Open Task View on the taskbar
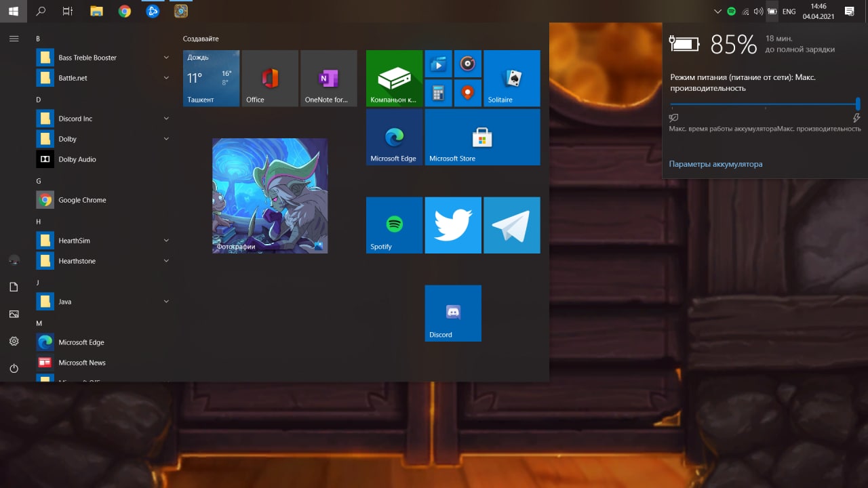 [68, 11]
